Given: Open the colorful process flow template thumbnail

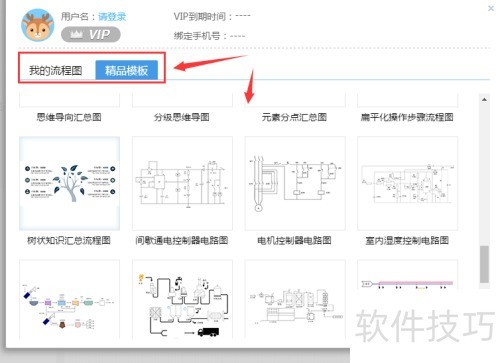Looking at the screenshot, I should point(69,299).
